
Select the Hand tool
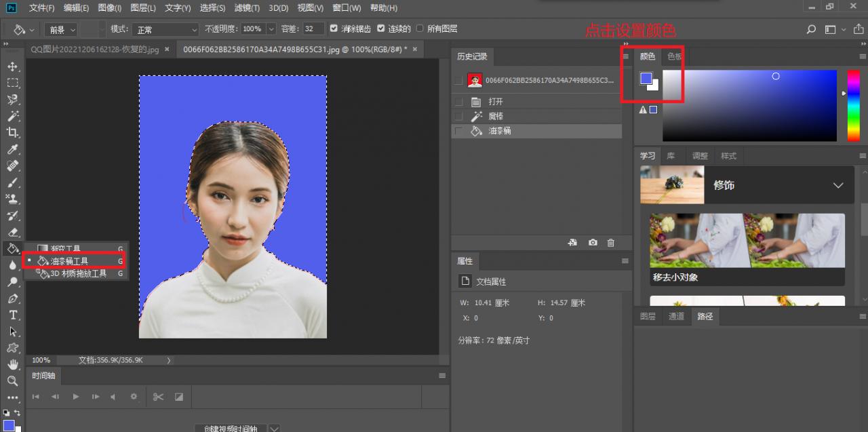point(12,365)
